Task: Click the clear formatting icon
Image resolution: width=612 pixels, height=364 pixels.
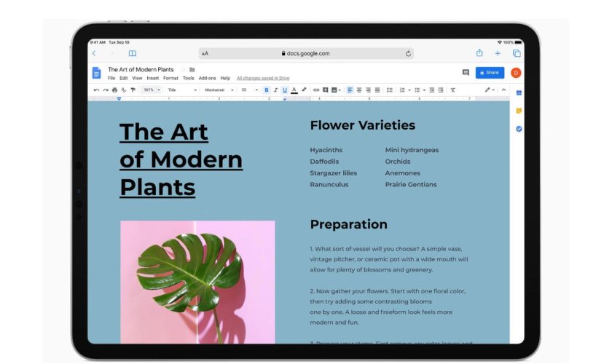Action: click(x=452, y=90)
